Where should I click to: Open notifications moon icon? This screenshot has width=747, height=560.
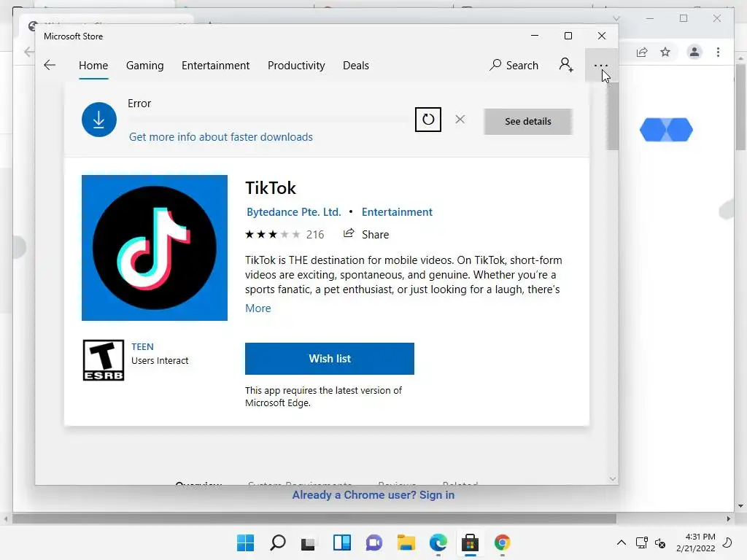(x=727, y=542)
